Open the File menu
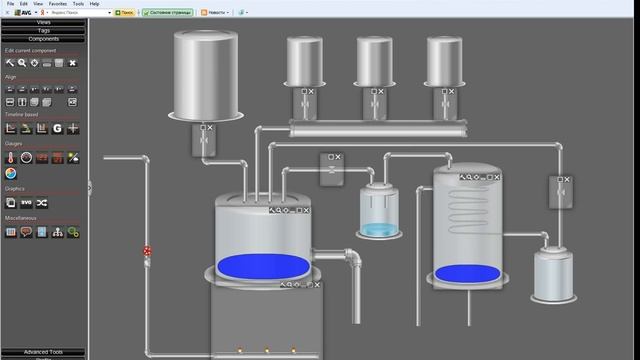The image size is (640, 360). [11, 4]
